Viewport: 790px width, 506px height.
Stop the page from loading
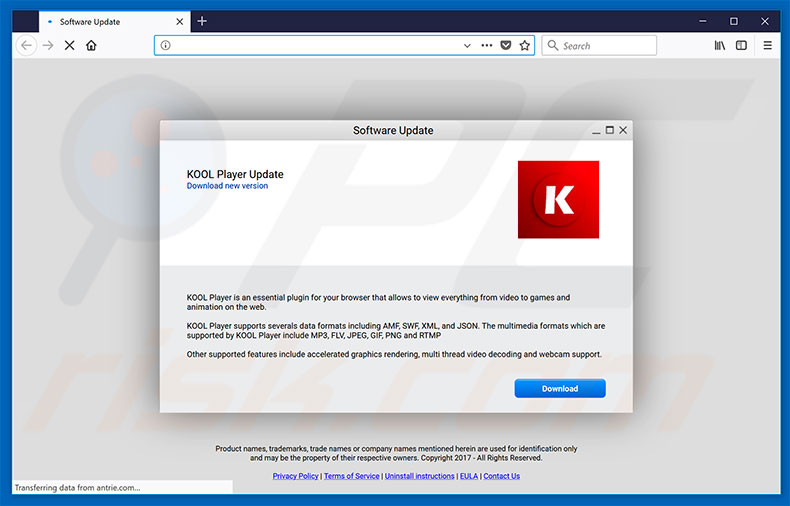point(70,45)
